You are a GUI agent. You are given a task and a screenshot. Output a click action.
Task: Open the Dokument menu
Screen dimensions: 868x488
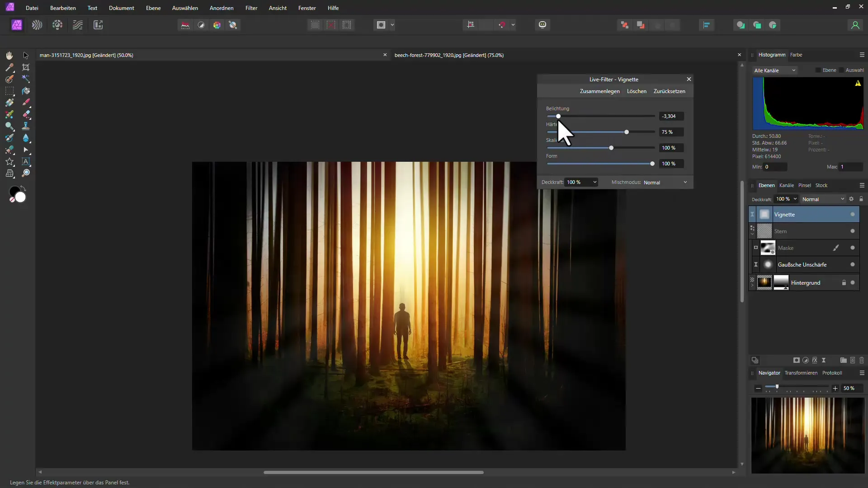coord(122,8)
